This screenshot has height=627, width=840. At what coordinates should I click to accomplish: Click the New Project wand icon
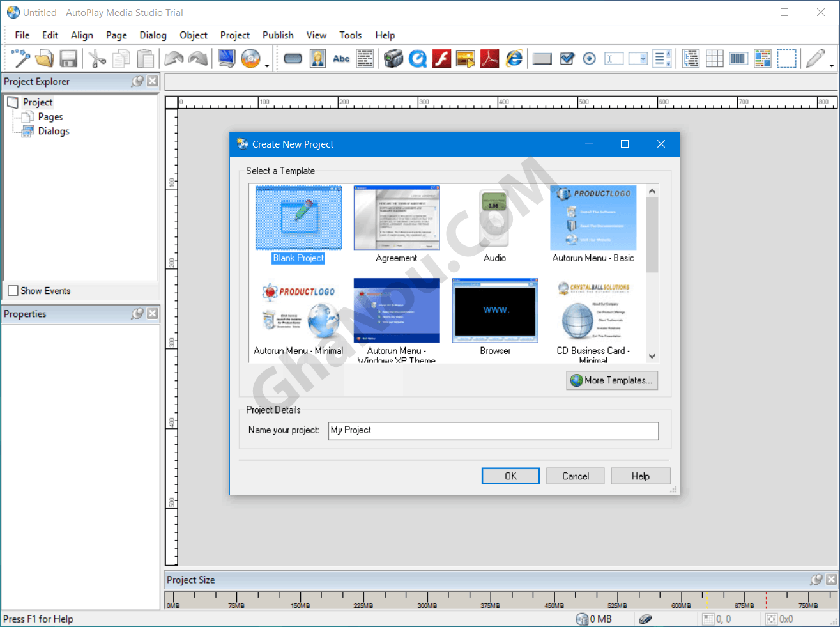tap(20, 59)
